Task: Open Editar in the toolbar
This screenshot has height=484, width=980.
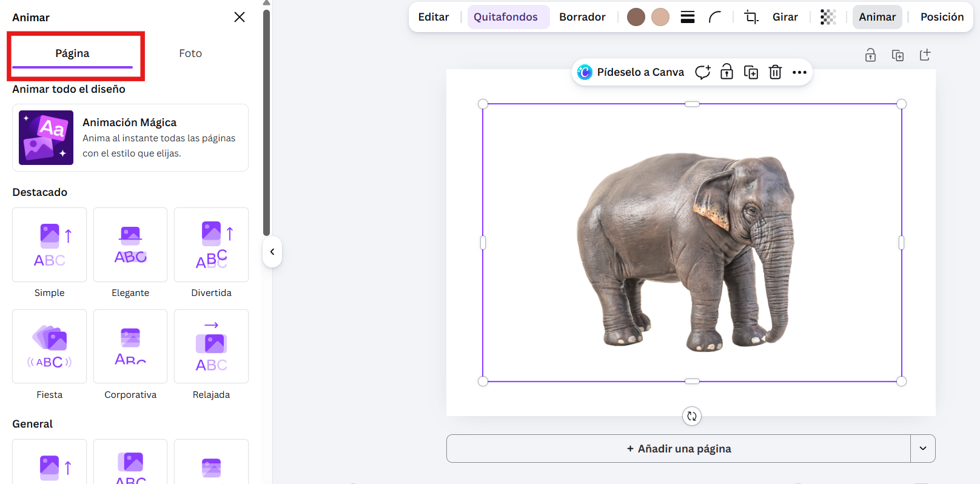Action: coord(434,17)
